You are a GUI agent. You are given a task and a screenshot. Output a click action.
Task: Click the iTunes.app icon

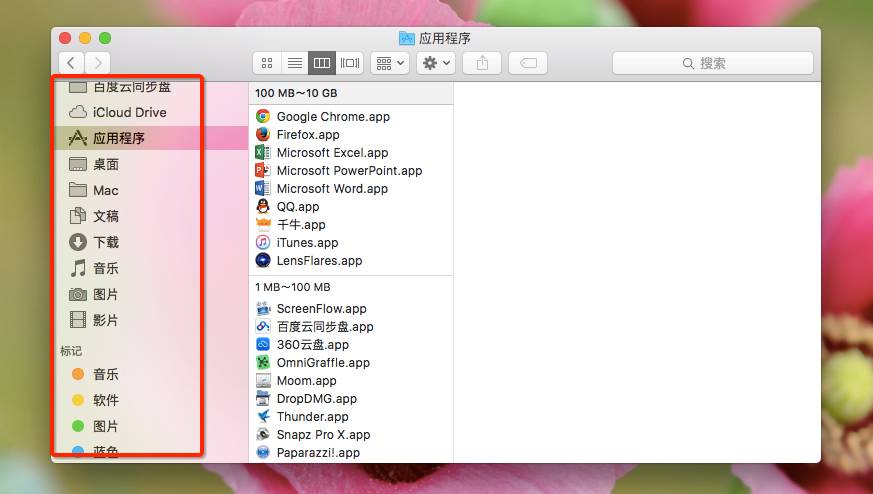(x=263, y=243)
